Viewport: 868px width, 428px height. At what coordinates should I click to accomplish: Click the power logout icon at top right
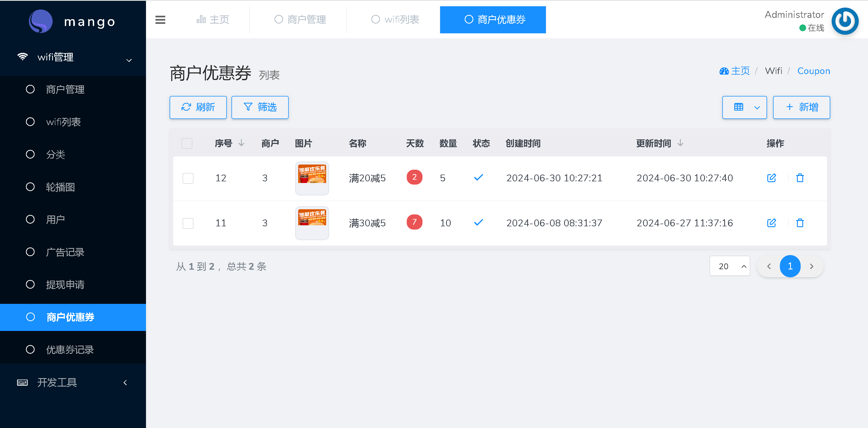(845, 21)
